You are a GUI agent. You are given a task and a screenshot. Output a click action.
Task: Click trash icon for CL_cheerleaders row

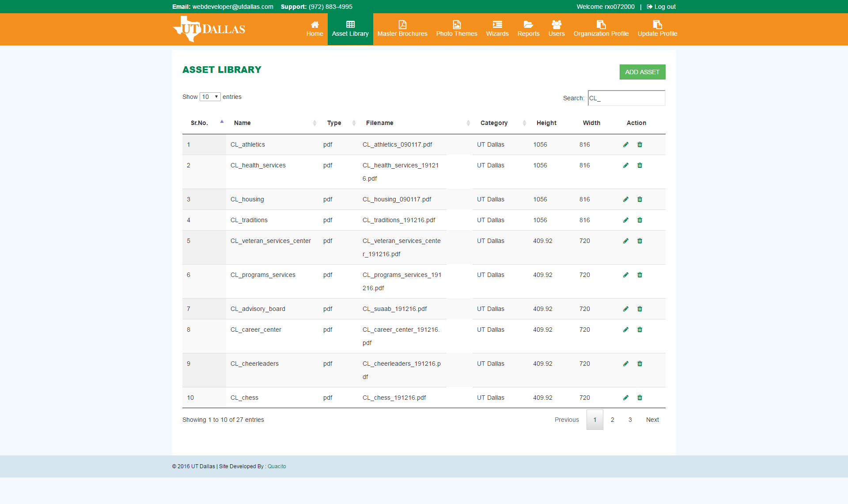[640, 364]
